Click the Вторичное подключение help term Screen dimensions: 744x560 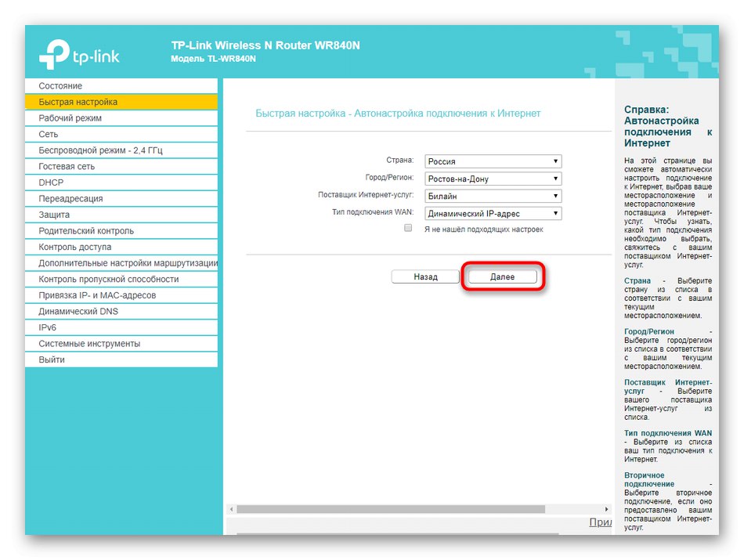(x=649, y=480)
